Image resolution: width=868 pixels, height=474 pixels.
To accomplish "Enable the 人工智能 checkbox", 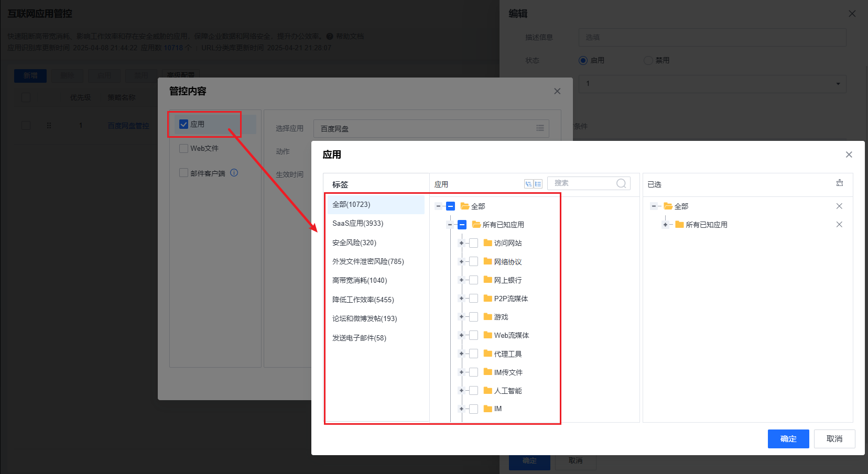I will (473, 391).
